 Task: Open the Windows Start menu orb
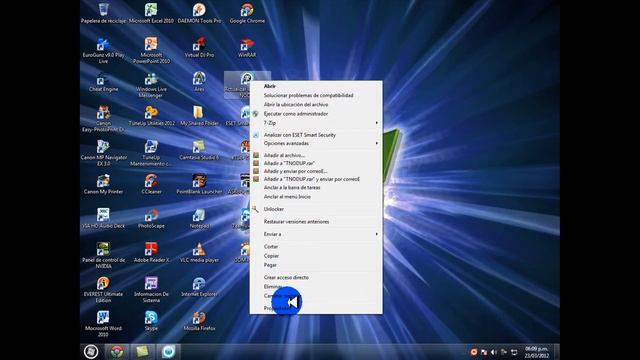[x=91, y=351]
